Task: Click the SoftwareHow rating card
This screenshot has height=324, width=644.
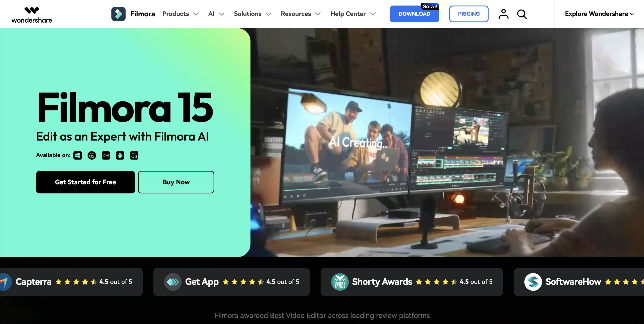Action: pos(579,282)
